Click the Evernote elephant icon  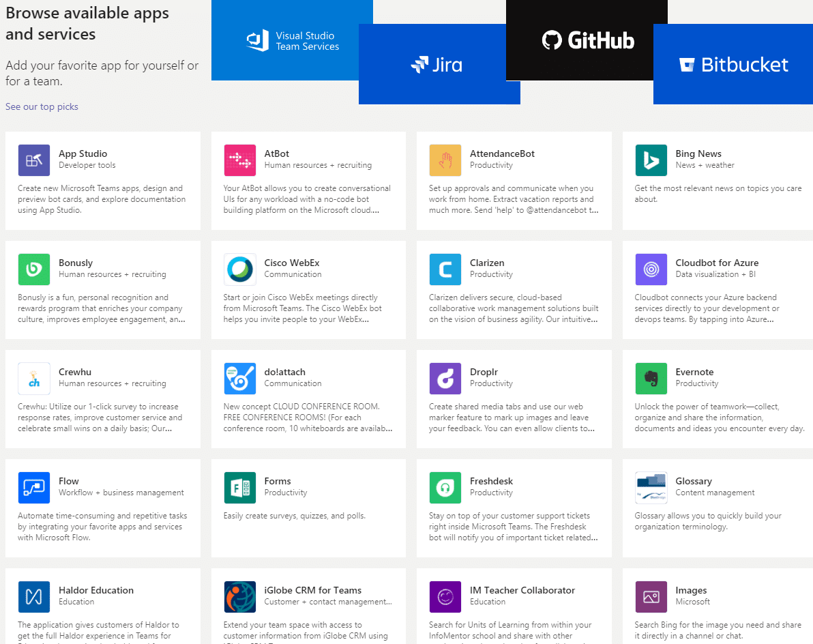pos(651,379)
